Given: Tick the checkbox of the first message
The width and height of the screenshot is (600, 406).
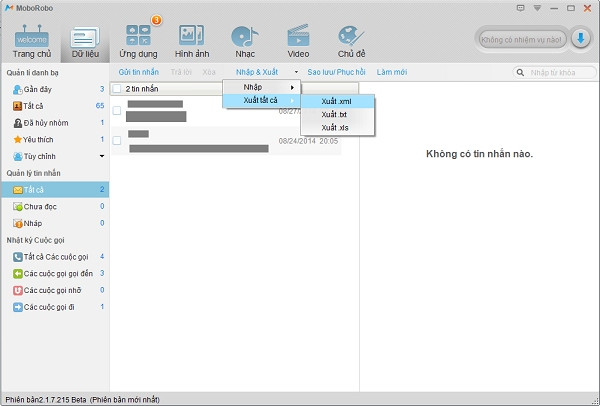Looking at the screenshot, I should point(117,111).
